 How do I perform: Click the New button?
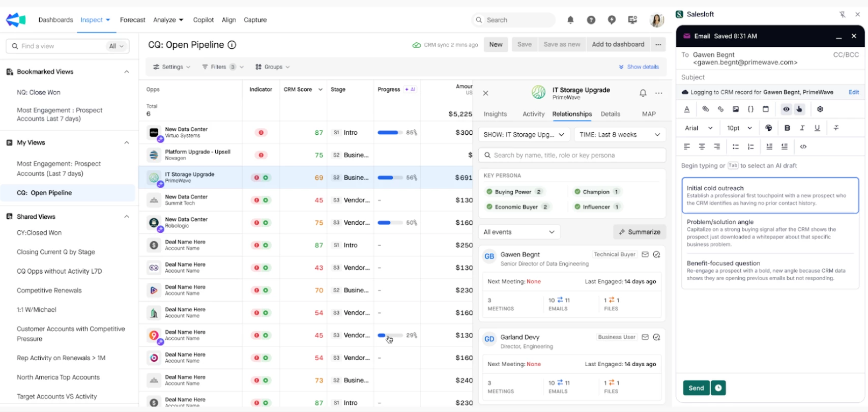tap(496, 44)
